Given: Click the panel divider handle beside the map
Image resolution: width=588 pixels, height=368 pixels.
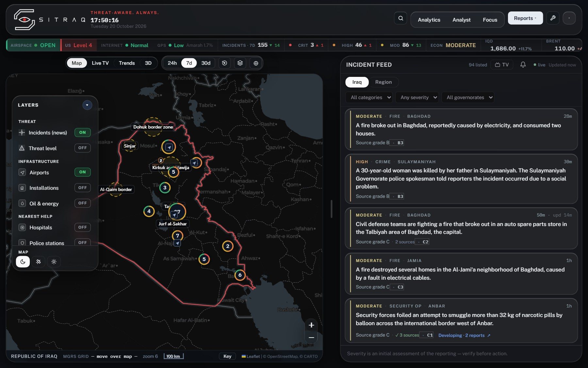Looking at the screenshot, I should pyautogui.click(x=332, y=209).
